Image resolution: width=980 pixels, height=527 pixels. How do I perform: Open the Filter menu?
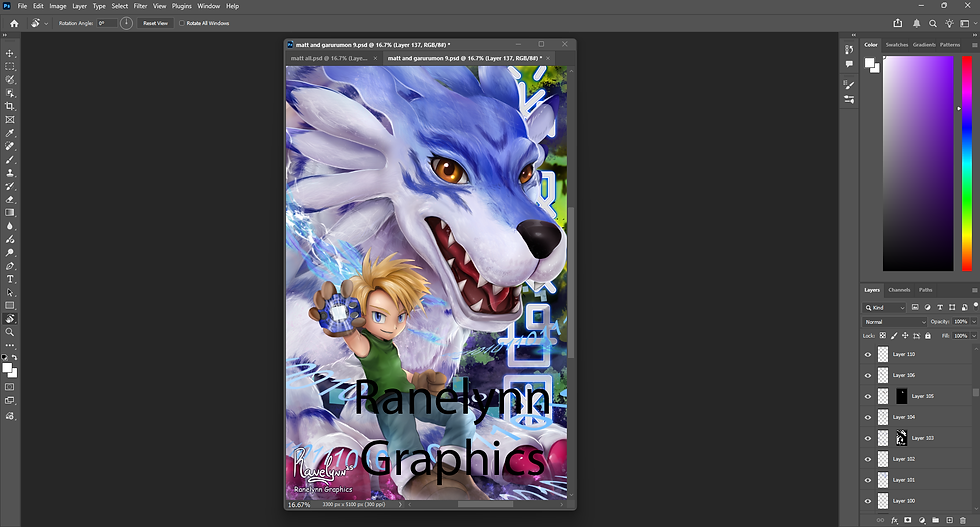coord(141,6)
